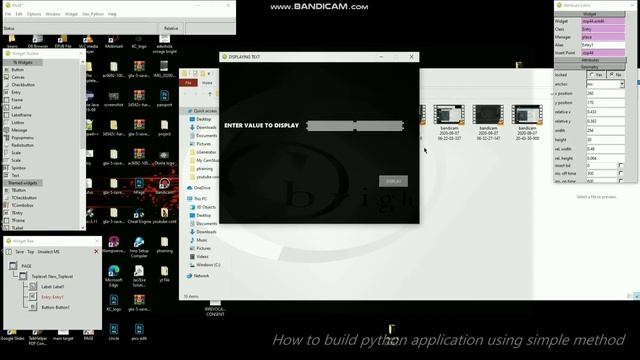Click the ENTER VALUE TO DISPLAY entry field

coord(355,126)
